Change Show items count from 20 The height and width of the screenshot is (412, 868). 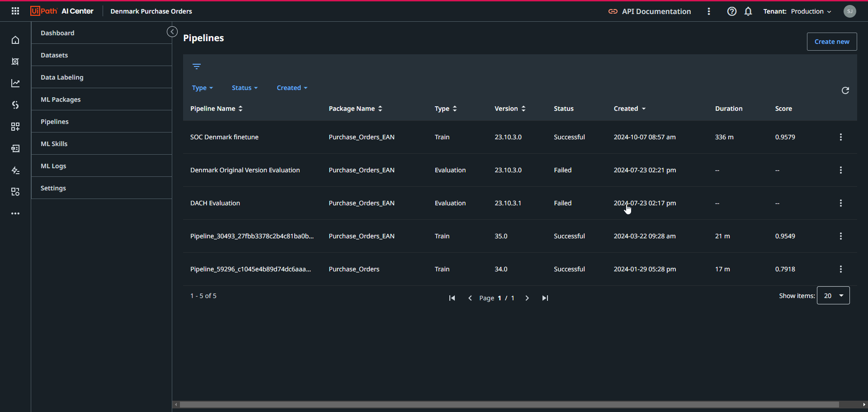[x=833, y=295]
